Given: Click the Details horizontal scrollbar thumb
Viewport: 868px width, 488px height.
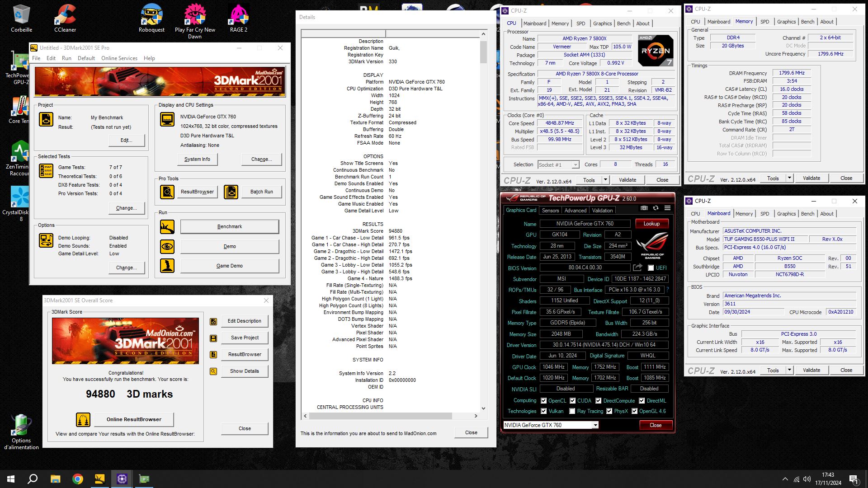Looking at the screenshot, I should [x=380, y=416].
